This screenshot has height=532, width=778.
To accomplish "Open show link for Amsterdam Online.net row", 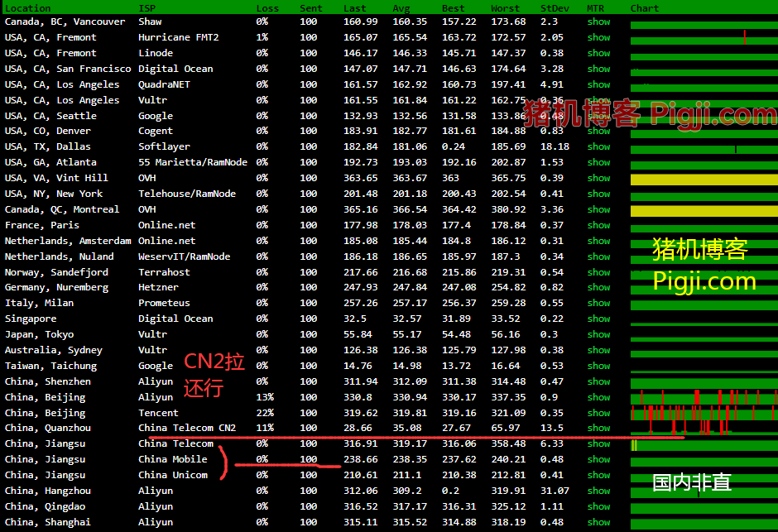I will coord(598,241).
